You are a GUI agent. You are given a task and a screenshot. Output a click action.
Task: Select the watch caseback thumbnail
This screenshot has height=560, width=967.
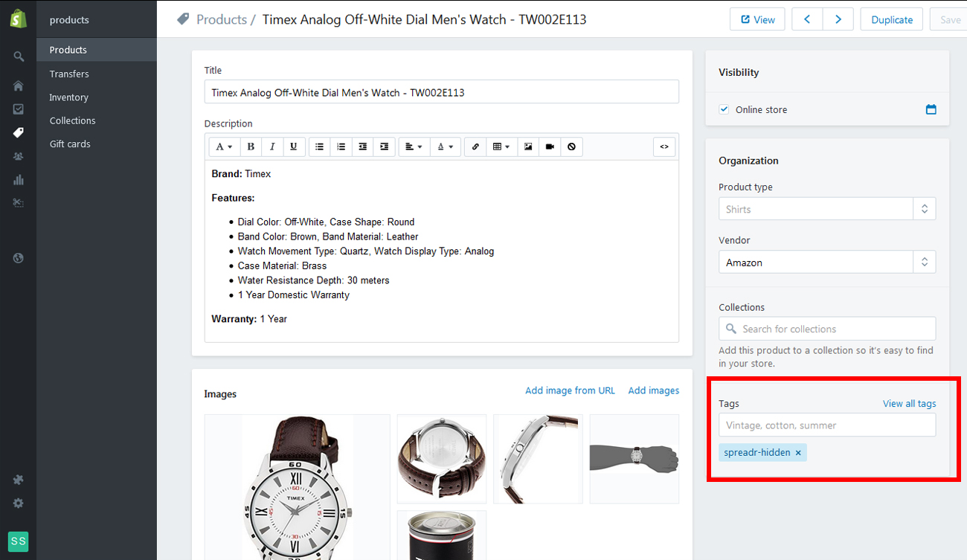click(x=442, y=459)
